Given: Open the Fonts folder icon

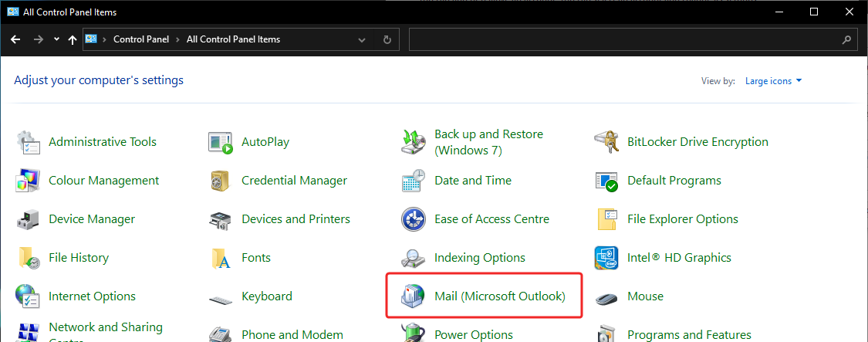Looking at the screenshot, I should [221, 258].
